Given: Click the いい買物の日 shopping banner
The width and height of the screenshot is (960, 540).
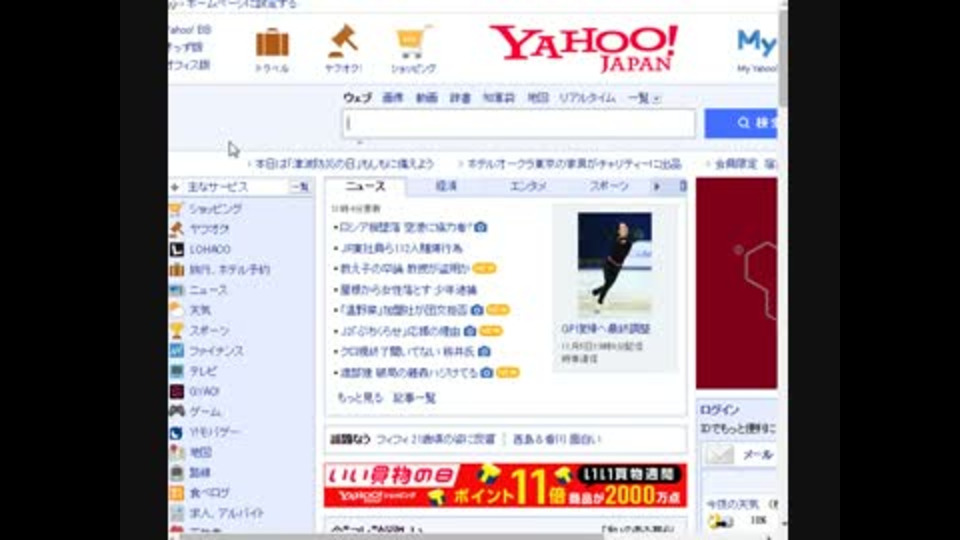Looking at the screenshot, I should 505,485.
